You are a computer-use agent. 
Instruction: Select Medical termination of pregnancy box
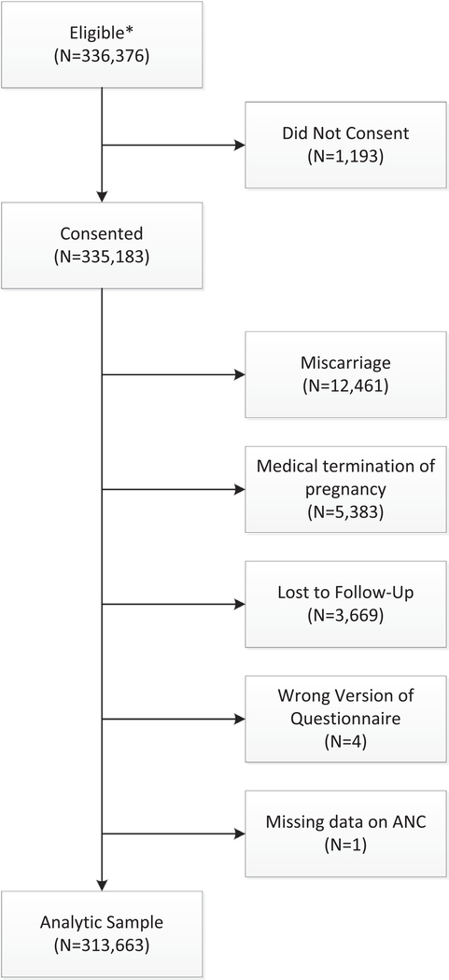tap(345, 489)
